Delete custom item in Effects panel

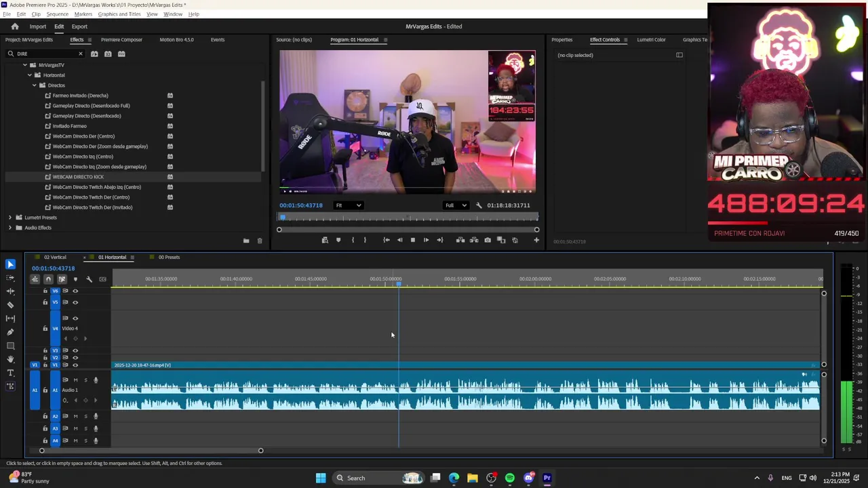click(x=259, y=241)
